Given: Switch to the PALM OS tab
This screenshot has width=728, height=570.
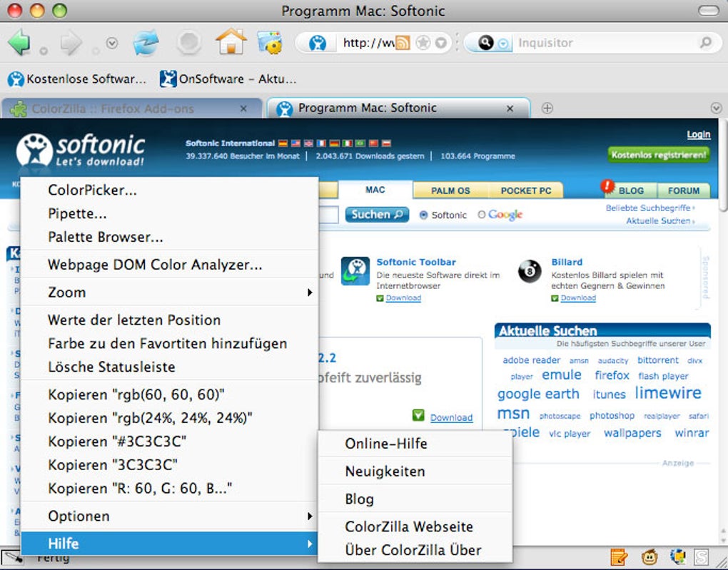Looking at the screenshot, I should 450,190.
